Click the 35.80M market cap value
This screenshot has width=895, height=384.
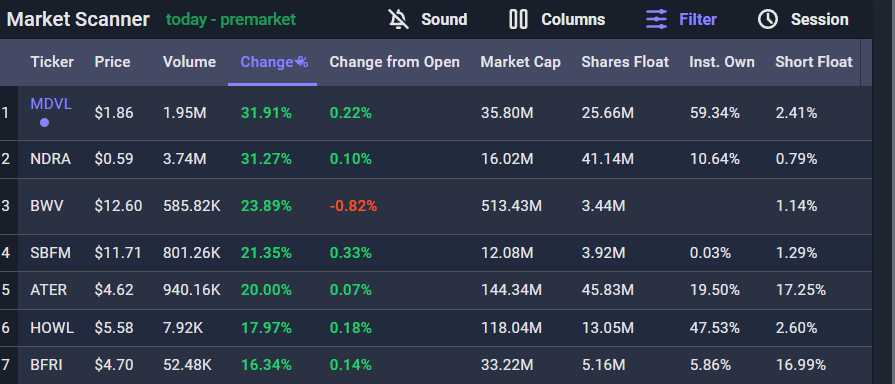click(507, 113)
